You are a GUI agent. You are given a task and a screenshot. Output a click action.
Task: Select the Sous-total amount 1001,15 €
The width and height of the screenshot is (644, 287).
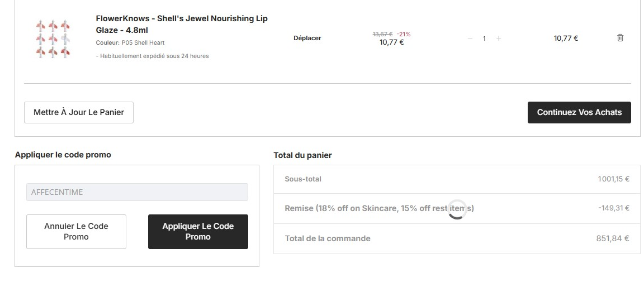point(614,179)
